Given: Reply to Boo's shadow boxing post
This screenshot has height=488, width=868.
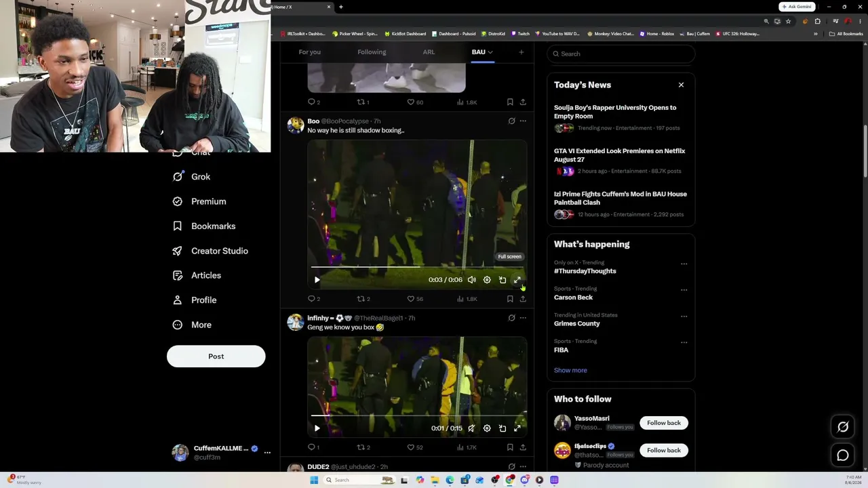Looking at the screenshot, I should (x=314, y=299).
